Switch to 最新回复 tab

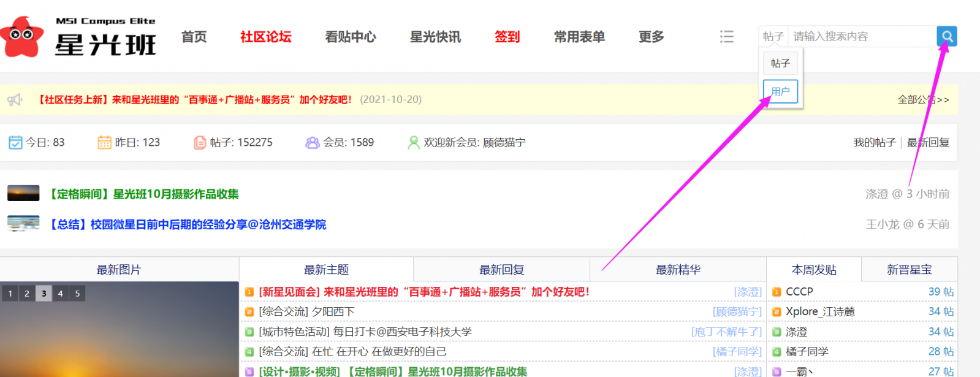[x=501, y=269]
